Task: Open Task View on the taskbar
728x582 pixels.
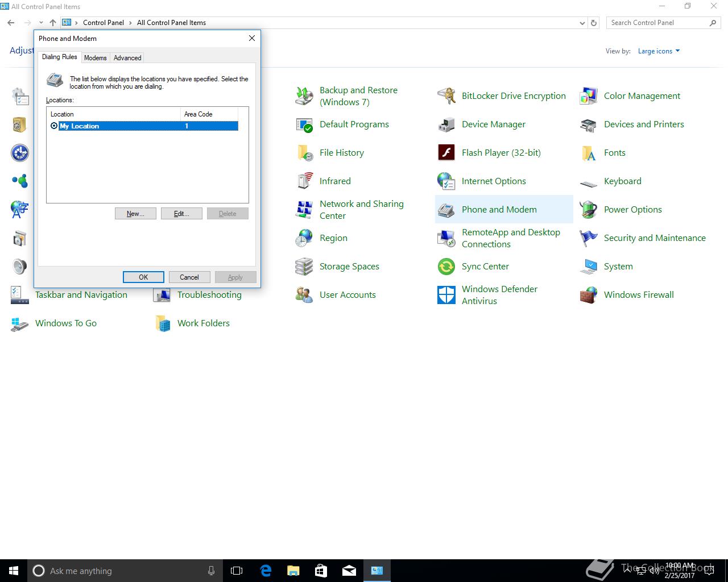Action: 237,571
